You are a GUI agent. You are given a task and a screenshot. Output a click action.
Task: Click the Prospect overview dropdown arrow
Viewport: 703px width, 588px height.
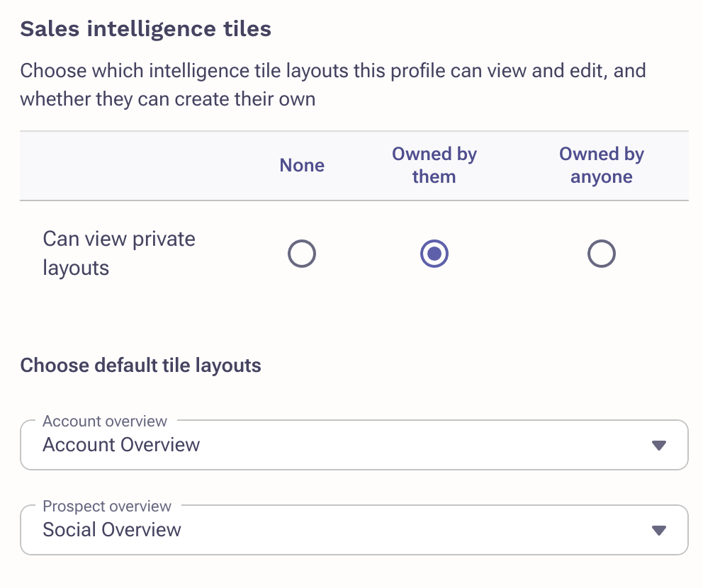pos(659,531)
